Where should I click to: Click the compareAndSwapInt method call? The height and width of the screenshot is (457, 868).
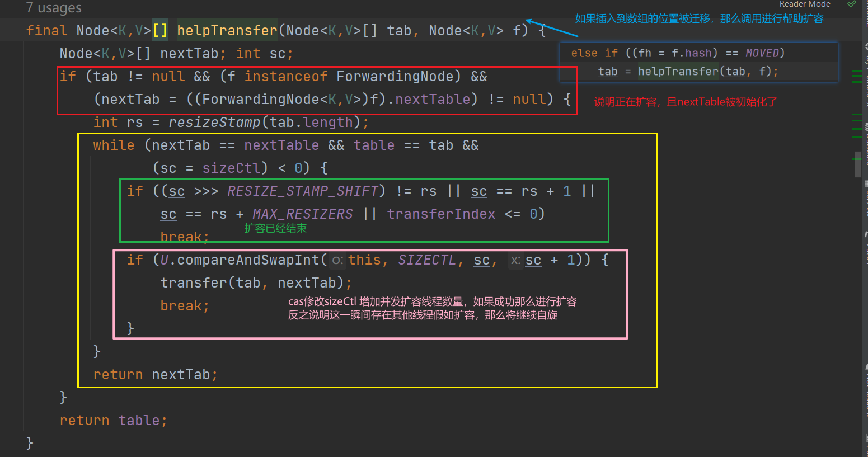248,260
